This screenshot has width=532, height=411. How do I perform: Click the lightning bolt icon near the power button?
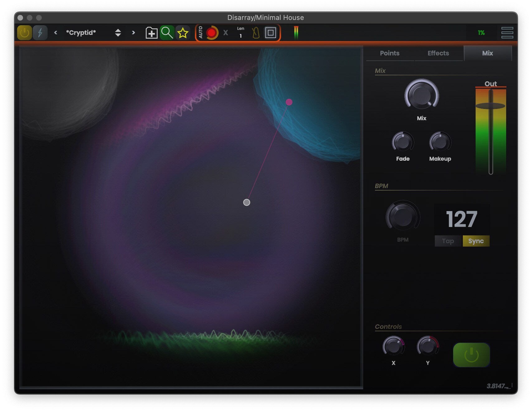click(40, 32)
